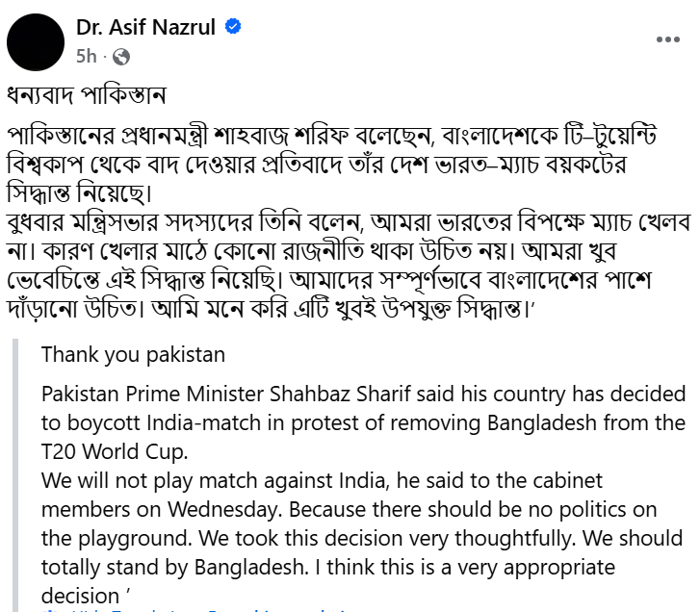Click the blue verified badge icon

[233, 28]
